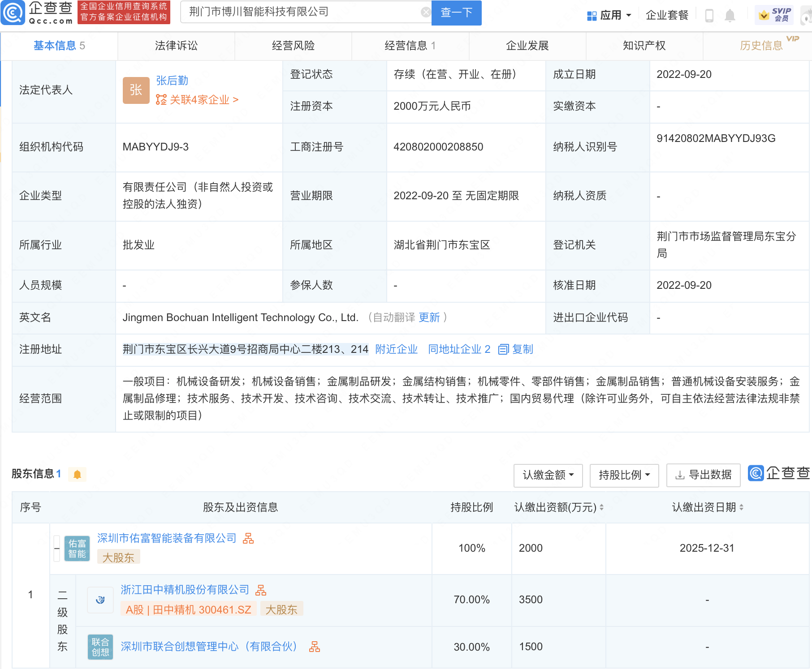Screen dimensions: 812x669
Task: Switch to the 企业发展 tab
Action: click(527, 46)
